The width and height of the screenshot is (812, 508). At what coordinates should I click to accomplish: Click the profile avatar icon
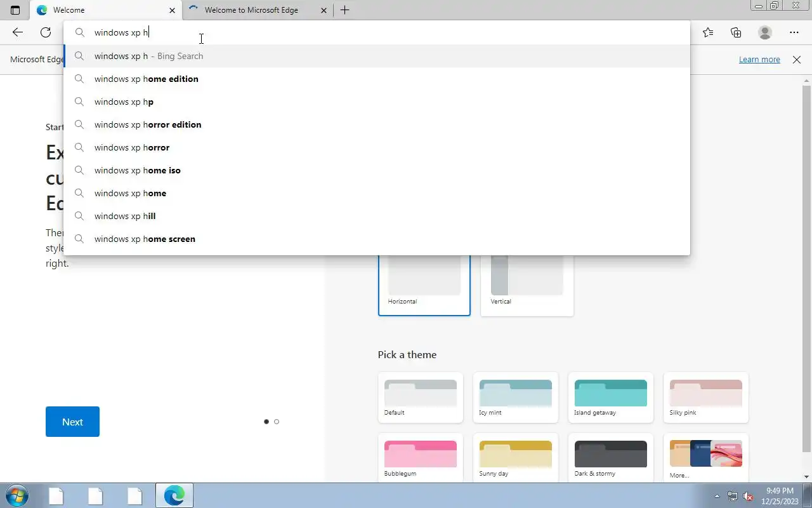[x=765, y=32]
